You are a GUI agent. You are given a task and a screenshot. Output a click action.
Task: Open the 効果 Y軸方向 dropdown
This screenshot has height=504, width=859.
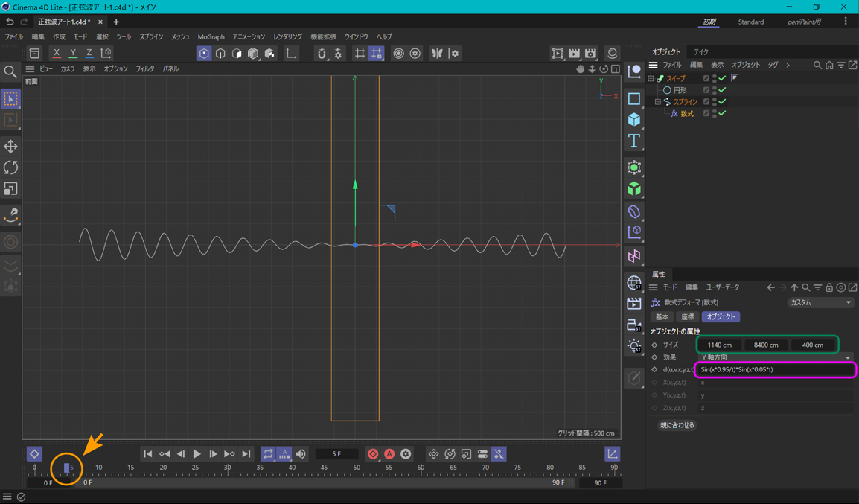click(x=774, y=357)
